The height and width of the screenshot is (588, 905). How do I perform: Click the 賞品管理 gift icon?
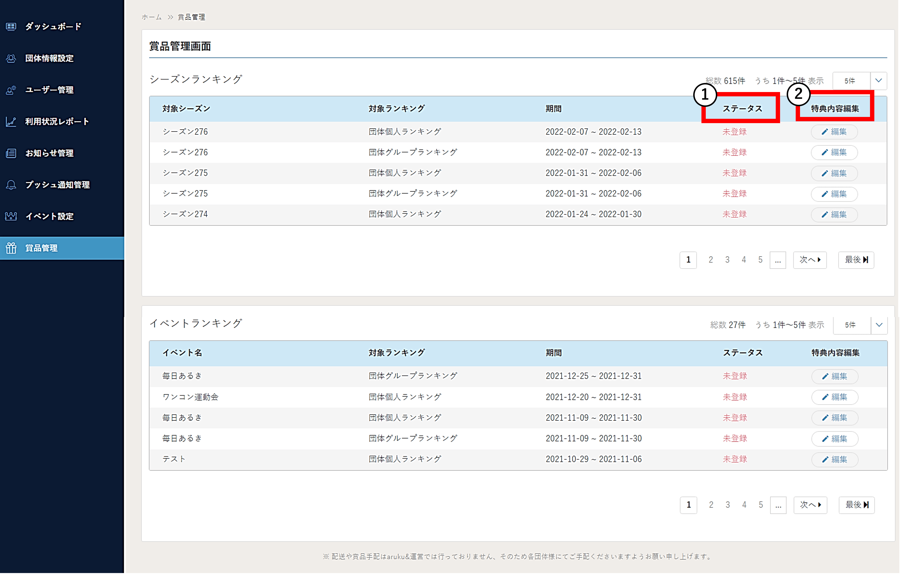point(11,248)
